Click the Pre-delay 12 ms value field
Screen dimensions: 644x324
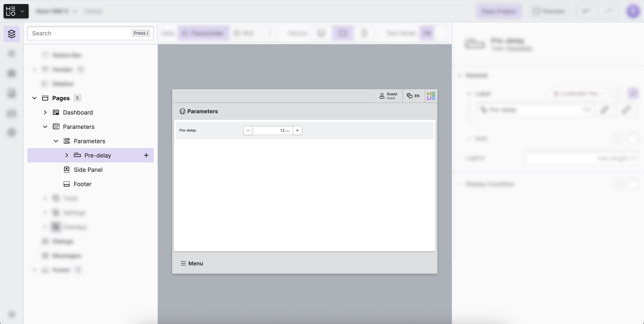(x=272, y=130)
